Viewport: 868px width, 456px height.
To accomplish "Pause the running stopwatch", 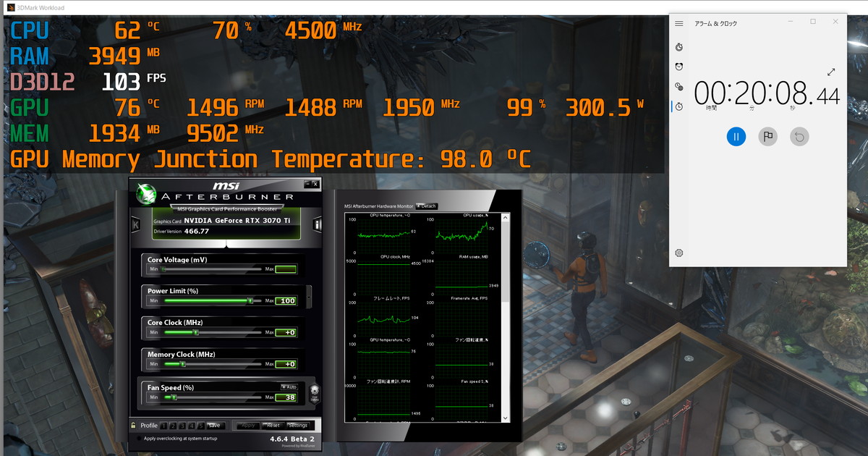I will [736, 136].
